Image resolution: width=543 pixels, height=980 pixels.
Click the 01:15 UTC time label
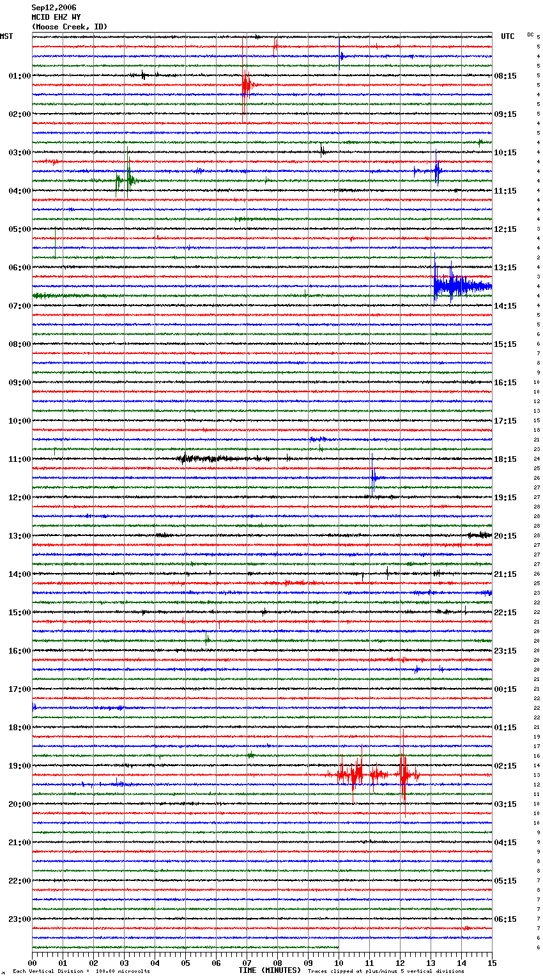505,728
